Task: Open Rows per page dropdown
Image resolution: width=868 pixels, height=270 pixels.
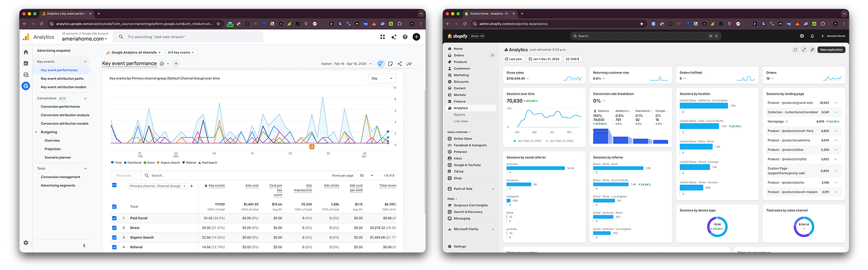Action: click(367, 175)
